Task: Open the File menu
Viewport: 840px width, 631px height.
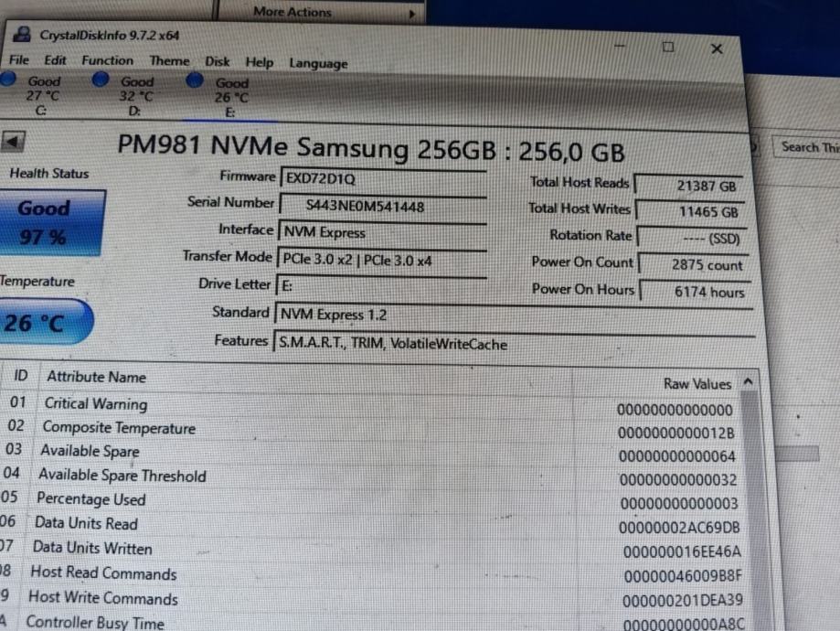Action: click(19, 59)
